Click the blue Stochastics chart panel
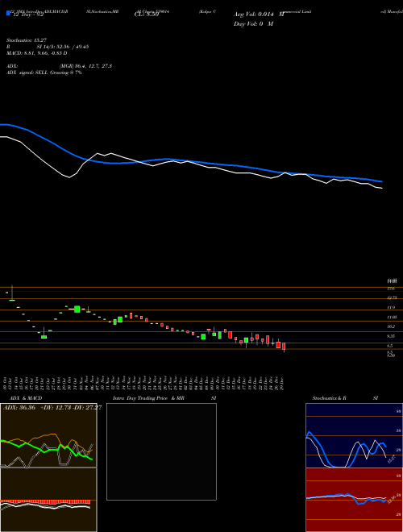Screen dimensions: 403x532 tap(354, 435)
